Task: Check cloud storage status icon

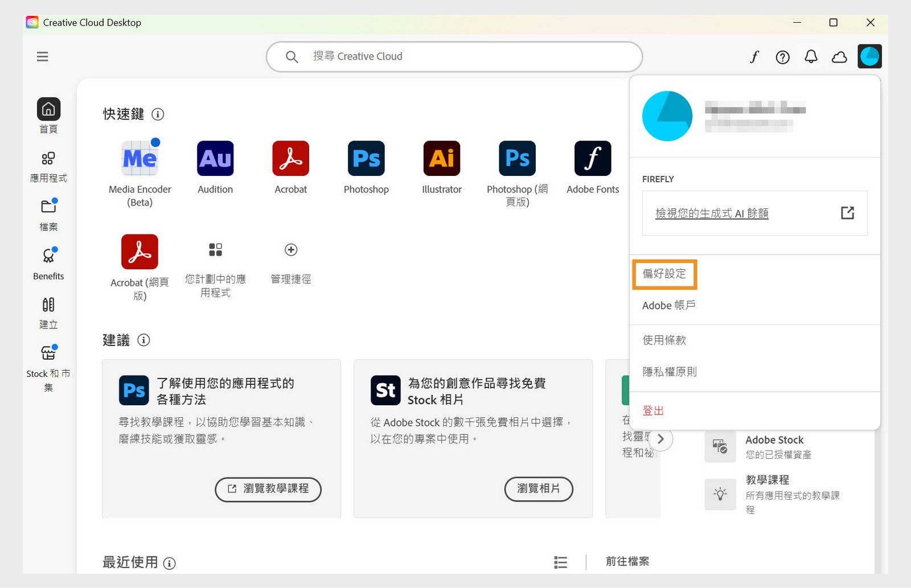Action: pos(839,56)
